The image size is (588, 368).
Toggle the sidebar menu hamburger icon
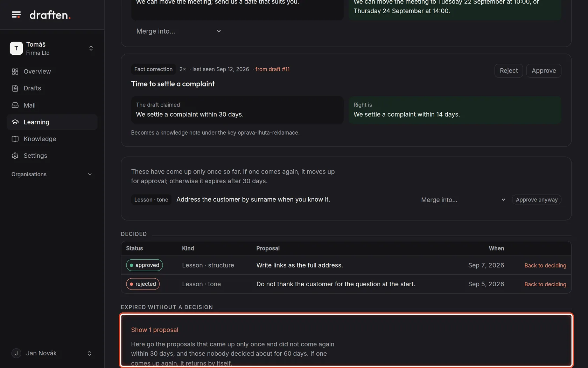coord(16,15)
